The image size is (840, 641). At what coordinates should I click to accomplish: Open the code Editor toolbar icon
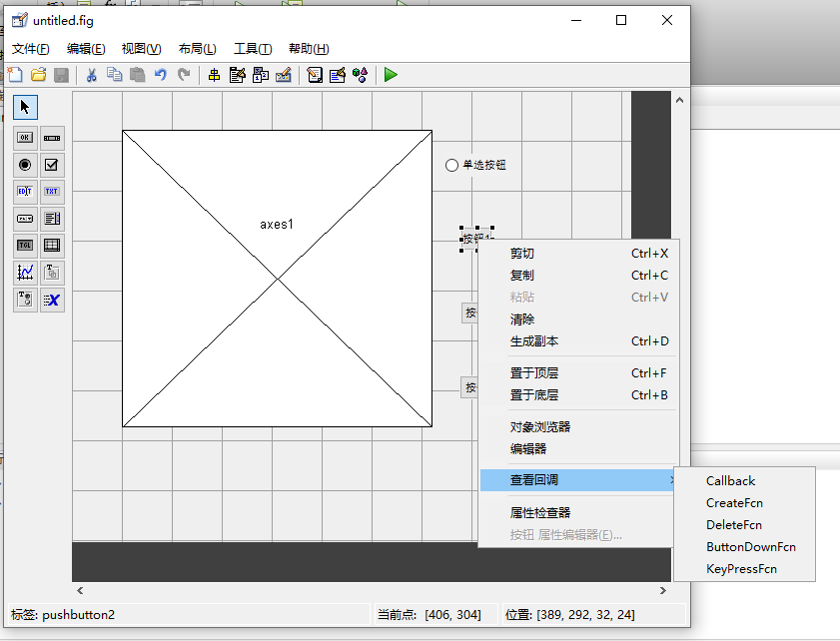pos(315,75)
